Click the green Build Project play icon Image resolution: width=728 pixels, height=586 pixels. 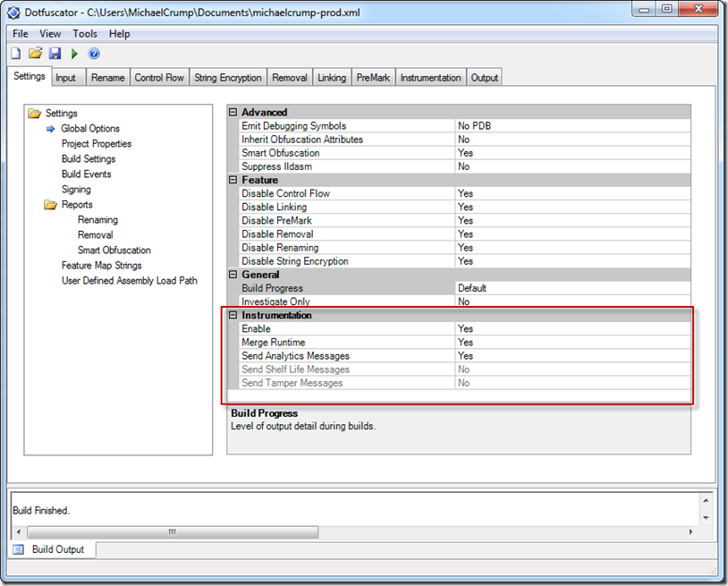[x=74, y=54]
